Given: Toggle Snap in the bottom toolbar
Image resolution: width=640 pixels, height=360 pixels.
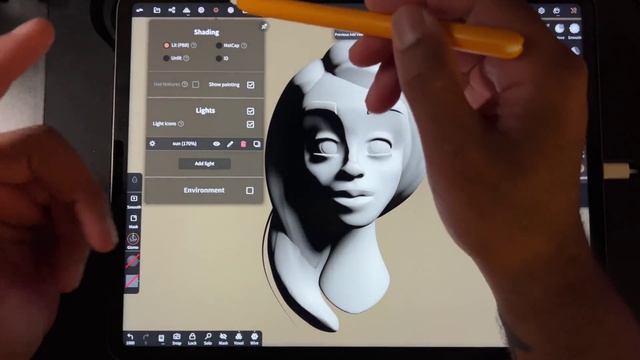Looking at the screenshot, I should (177, 339).
